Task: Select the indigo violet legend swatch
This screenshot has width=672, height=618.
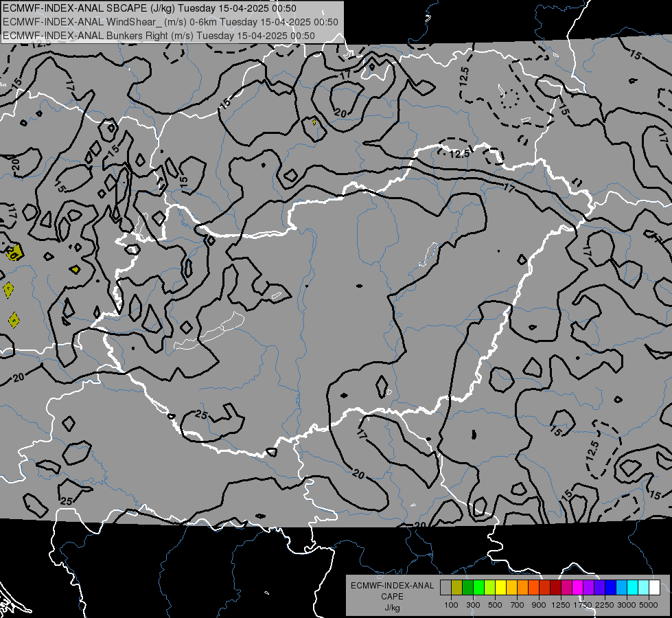Action: pos(599,587)
